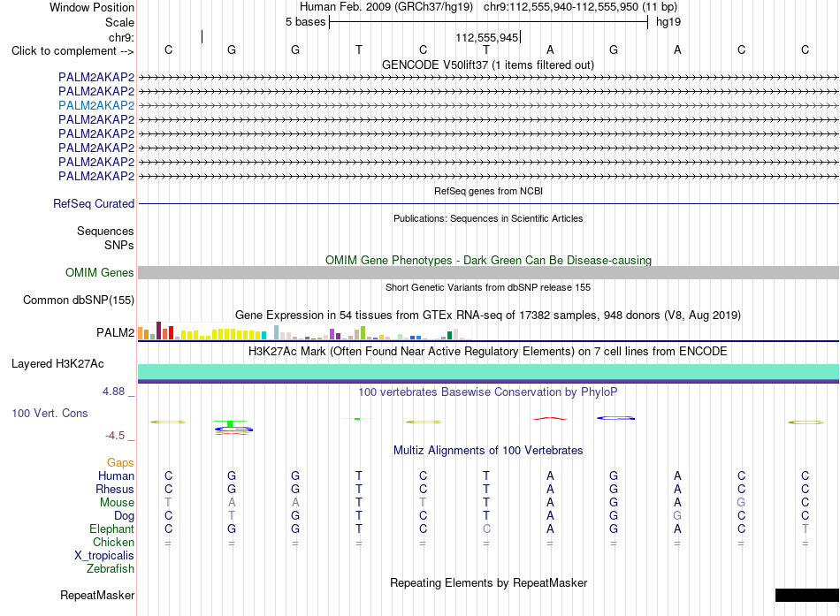Click the Common dbSNP(155) label

point(78,300)
